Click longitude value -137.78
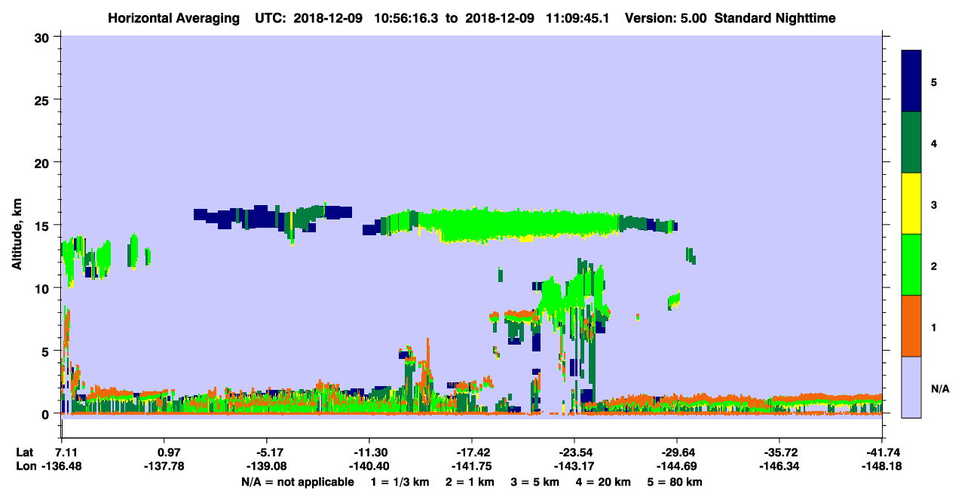980x503 pixels. point(164,467)
